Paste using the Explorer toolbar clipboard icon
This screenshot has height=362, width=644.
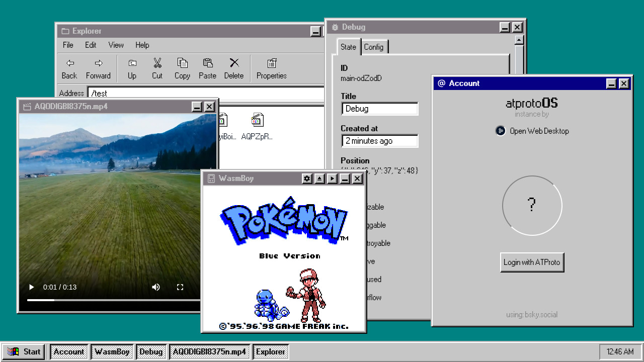207,63
